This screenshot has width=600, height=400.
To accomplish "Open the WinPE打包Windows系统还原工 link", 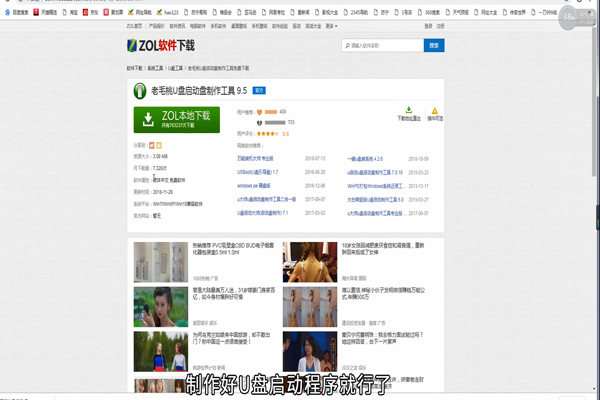I will click(377, 186).
